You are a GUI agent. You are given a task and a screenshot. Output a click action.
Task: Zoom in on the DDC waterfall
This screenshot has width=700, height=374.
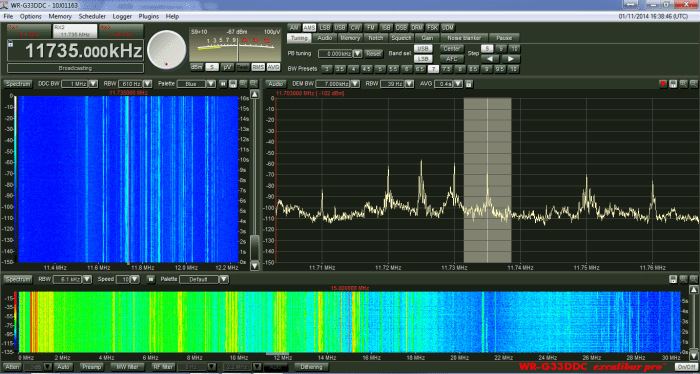click(x=243, y=84)
